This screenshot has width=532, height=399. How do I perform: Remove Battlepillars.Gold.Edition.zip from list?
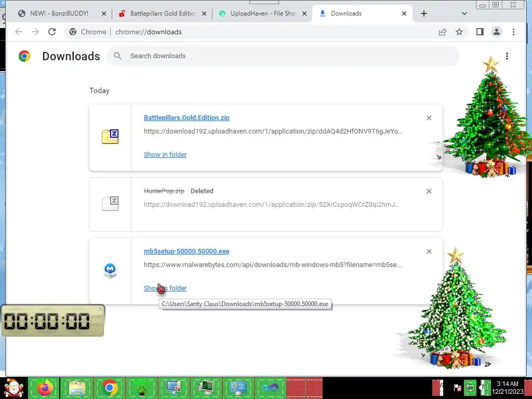(429, 118)
